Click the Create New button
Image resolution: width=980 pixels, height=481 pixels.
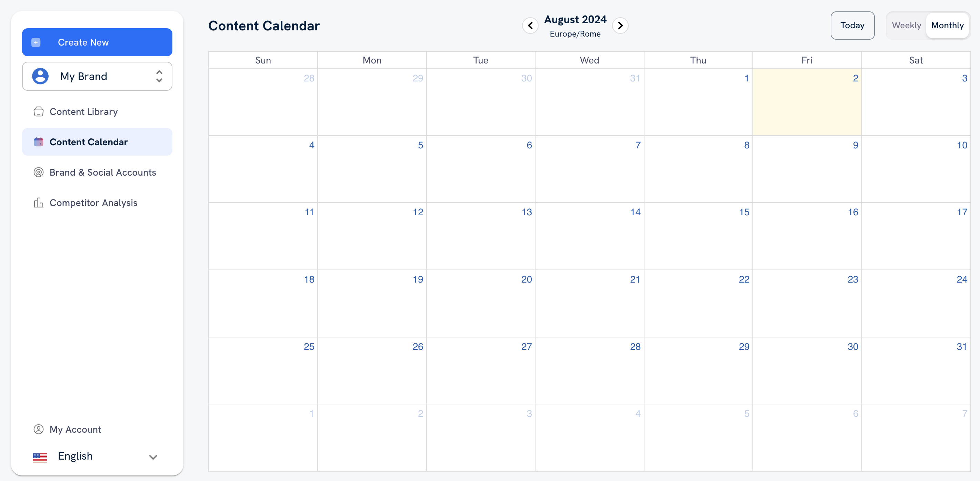pos(97,42)
